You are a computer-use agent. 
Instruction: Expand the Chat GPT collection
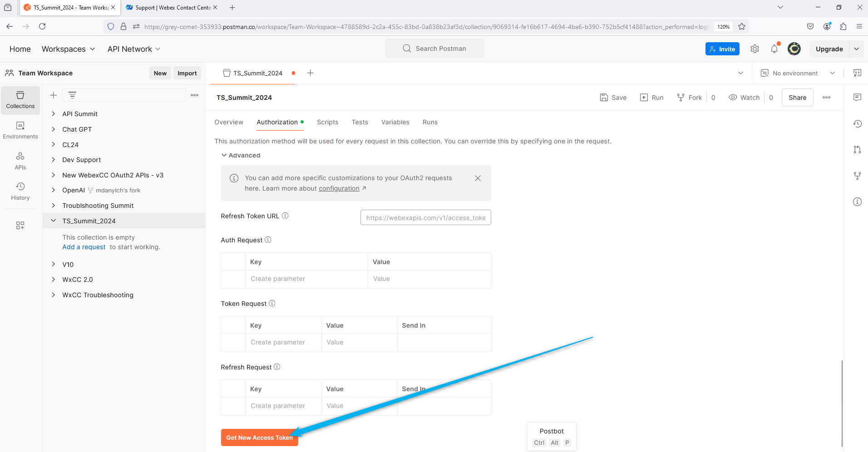point(54,129)
